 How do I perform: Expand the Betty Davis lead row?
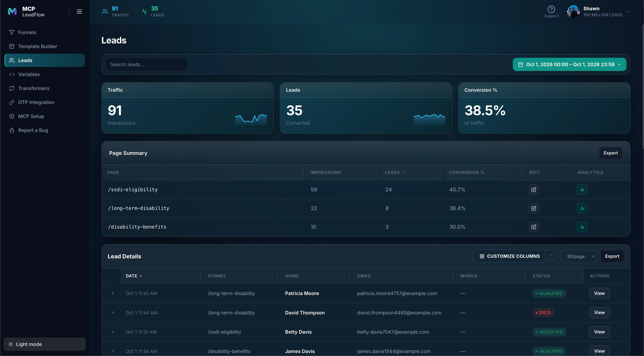(113, 332)
